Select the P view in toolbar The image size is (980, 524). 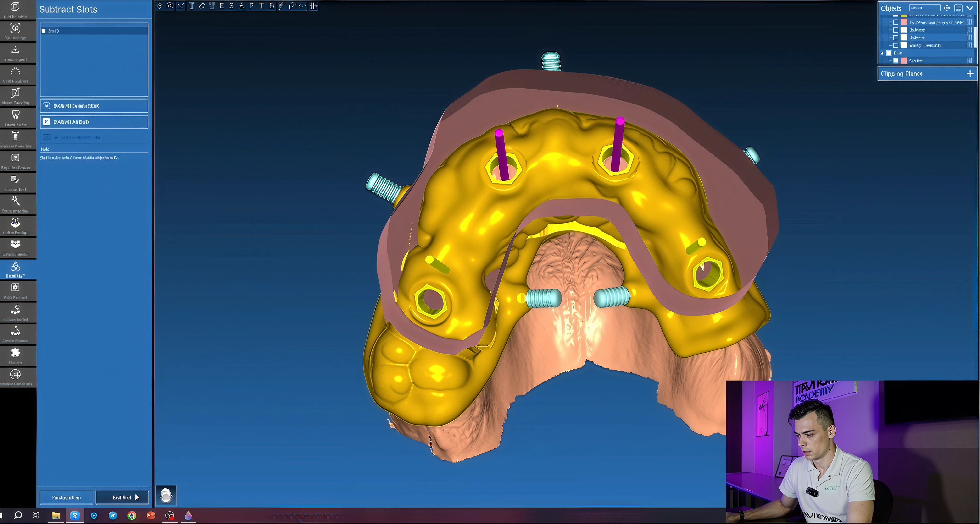(x=251, y=6)
